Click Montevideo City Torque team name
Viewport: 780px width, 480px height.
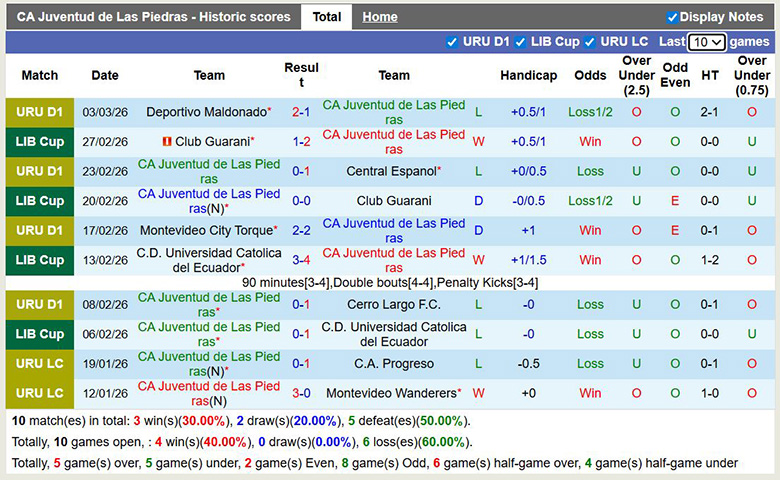(206, 230)
